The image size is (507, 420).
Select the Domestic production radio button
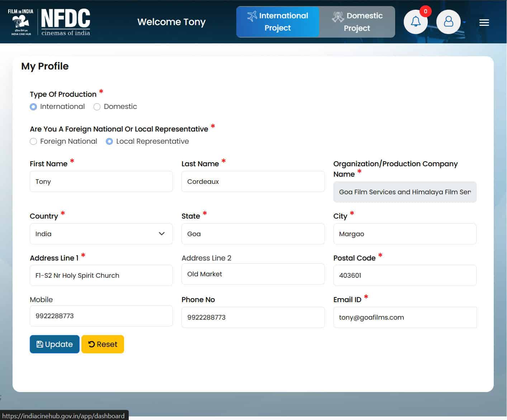tap(97, 107)
